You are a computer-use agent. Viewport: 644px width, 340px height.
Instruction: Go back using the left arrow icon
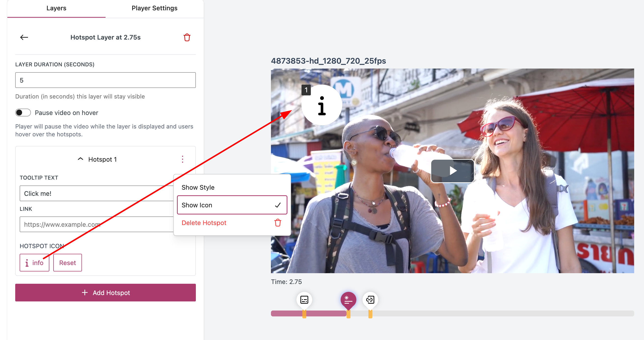(x=24, y=37)
